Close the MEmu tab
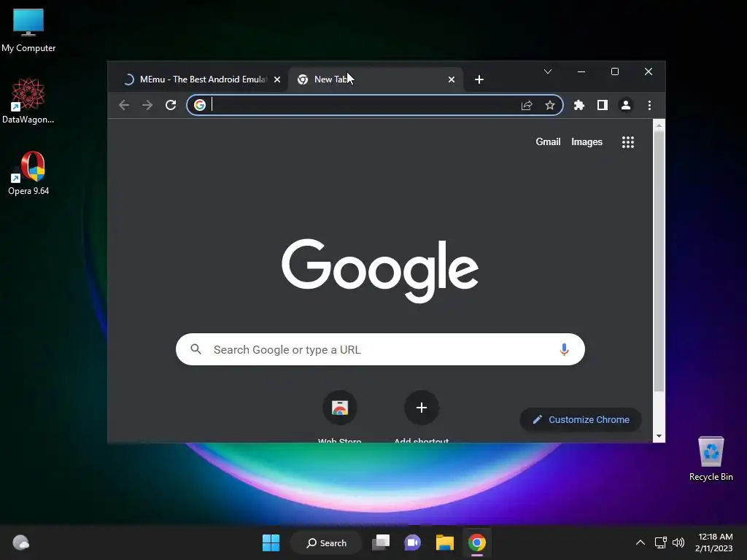Viewport: 747px width, 560px height. click(x=277, y=79)
